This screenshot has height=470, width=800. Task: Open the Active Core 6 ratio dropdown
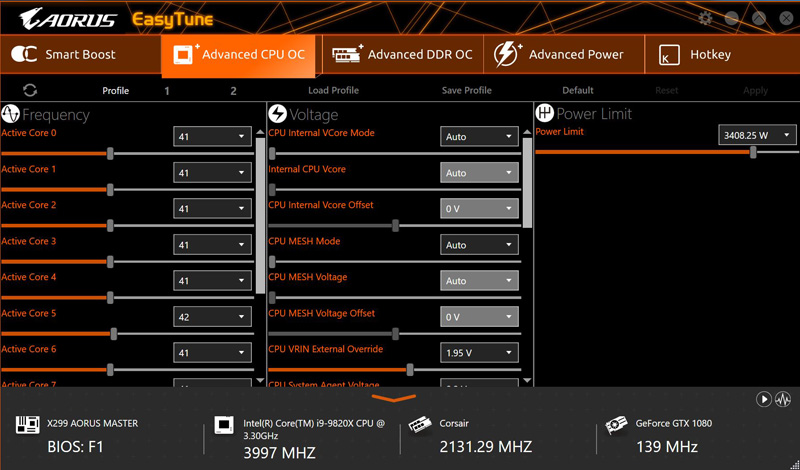[x=212, y=352]
